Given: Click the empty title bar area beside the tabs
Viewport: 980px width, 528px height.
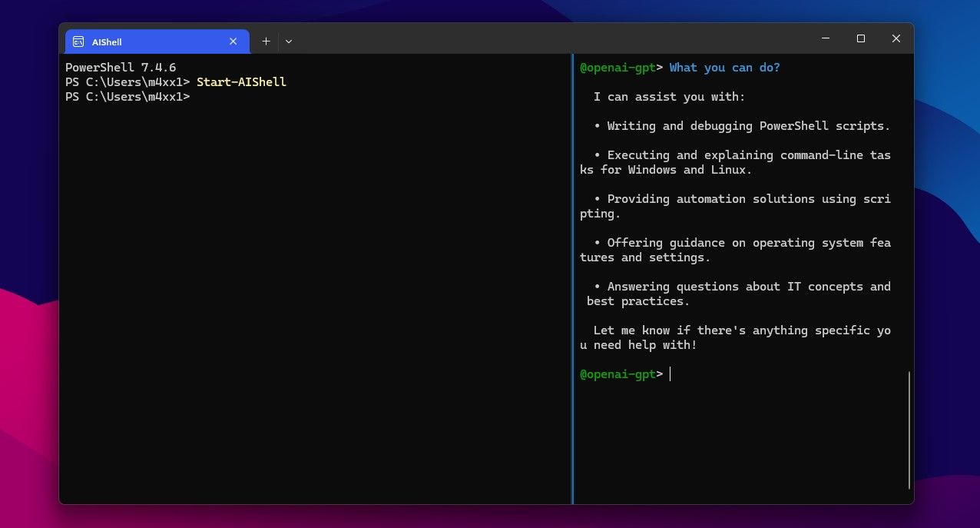Looking at the screenshot, I should pyautogui.click(x=538, y=38).
